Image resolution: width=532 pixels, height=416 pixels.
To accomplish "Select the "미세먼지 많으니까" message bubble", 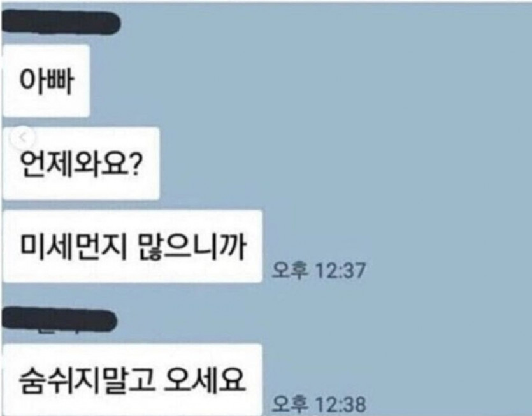I will coord(133,247).
